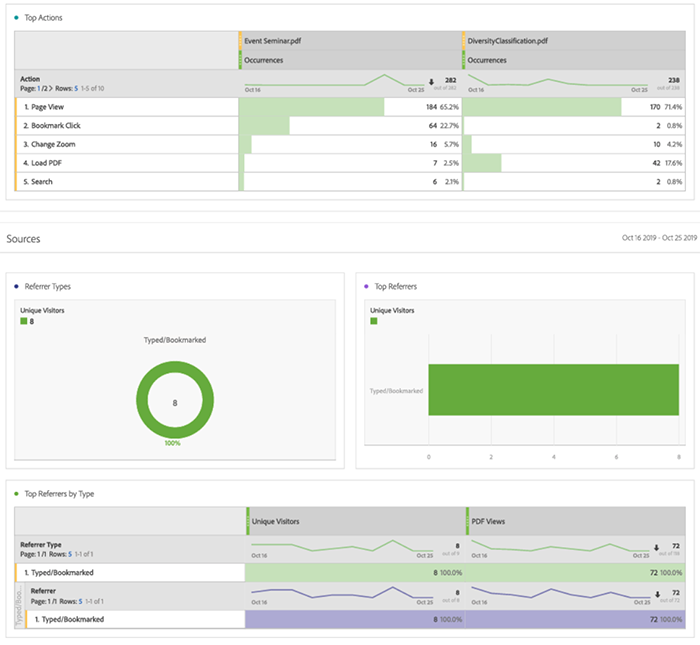Viewport: 700px width, 645px height.
Task: Click the Unique Visitors legend square in Top Referrers
Action: pos(375,321)
